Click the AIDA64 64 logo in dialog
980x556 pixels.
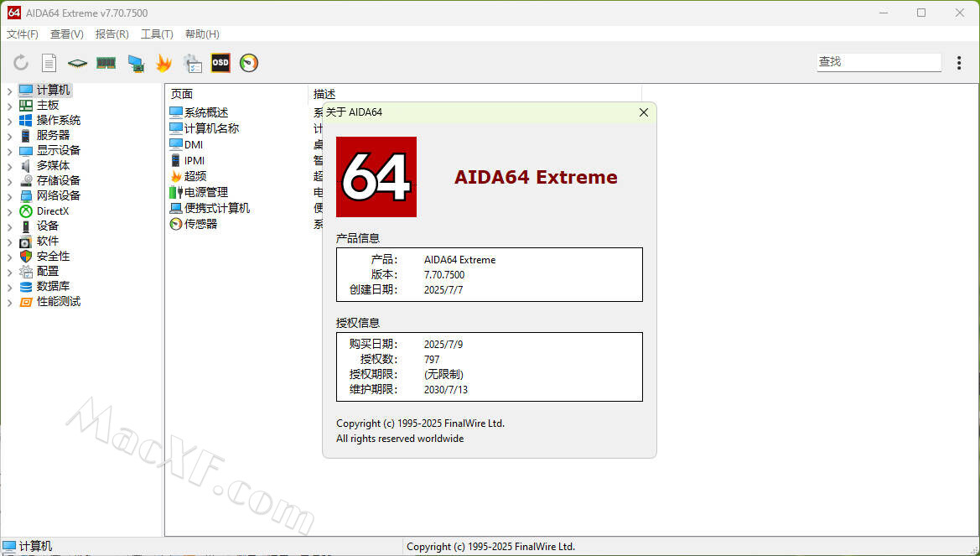pyautogui.click(x=376, y=177)
